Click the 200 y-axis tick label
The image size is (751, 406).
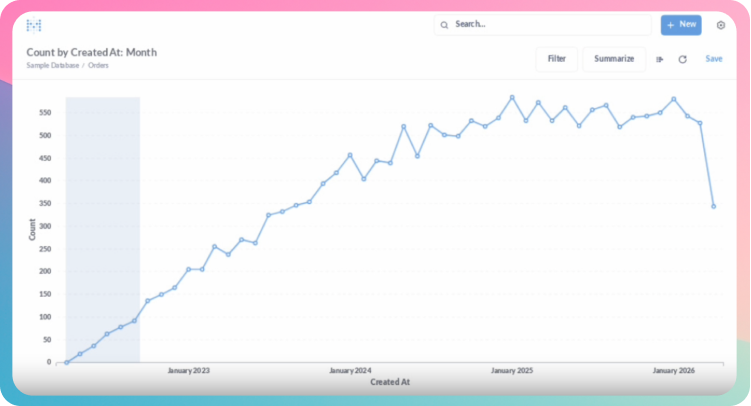(45, 271)
